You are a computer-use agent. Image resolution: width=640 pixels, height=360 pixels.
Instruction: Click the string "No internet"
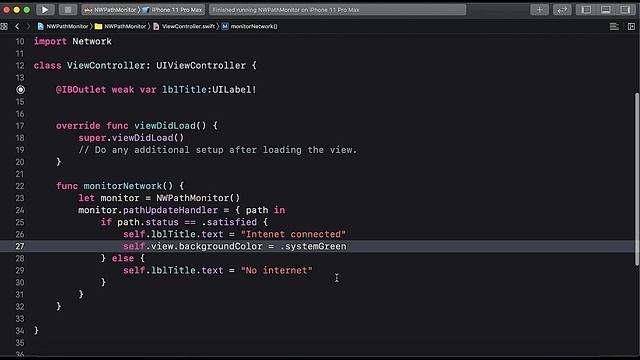click(276, 270)
